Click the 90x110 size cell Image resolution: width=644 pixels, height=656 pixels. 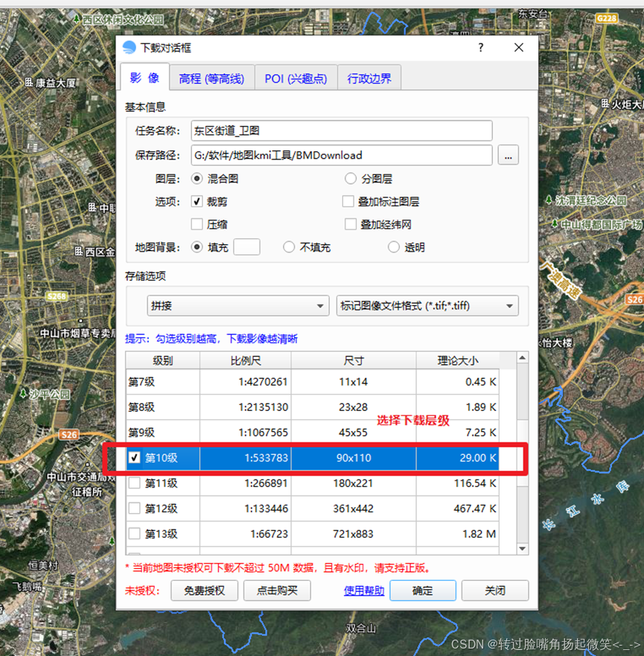coord(354,458)
